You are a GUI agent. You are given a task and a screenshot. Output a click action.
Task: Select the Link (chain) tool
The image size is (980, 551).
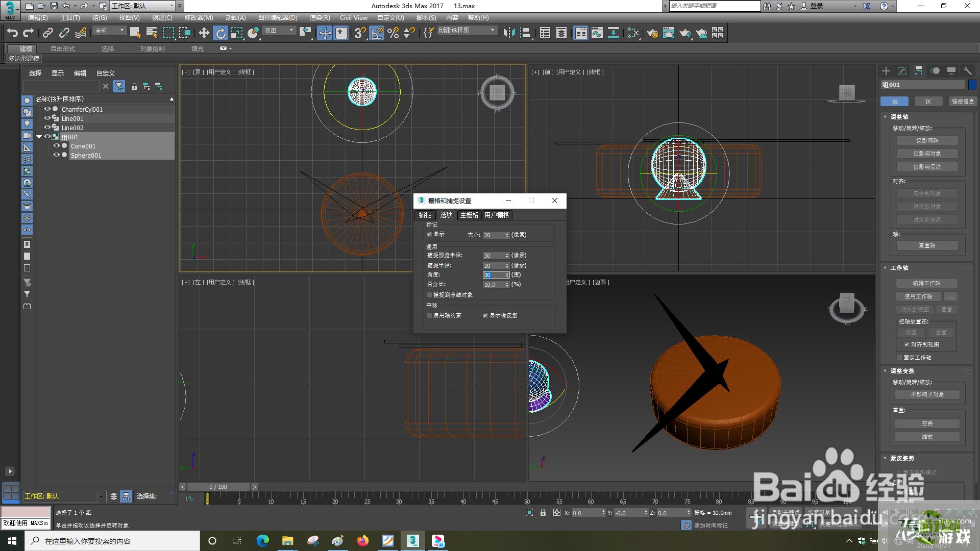click(x=48, y=33)
